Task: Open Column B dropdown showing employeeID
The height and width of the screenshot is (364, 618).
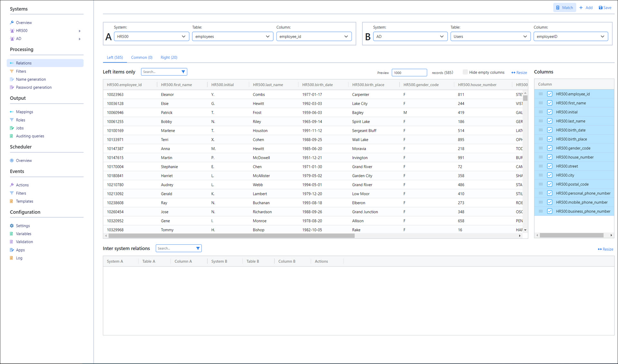Action: 570,36
